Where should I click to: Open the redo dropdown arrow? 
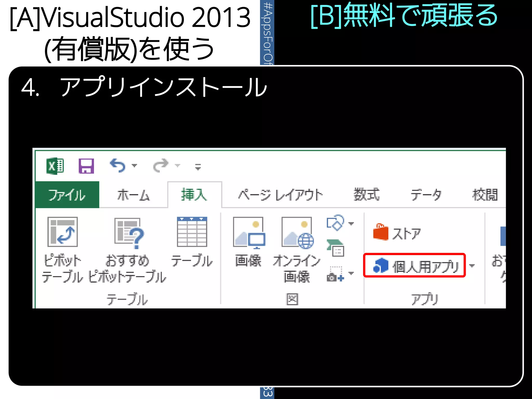click(177, 165)
